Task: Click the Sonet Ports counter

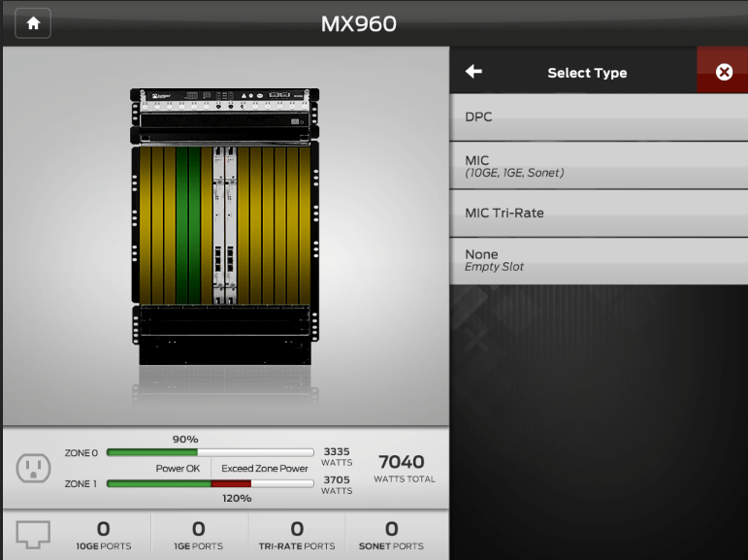Action: (x=391, y=535)
